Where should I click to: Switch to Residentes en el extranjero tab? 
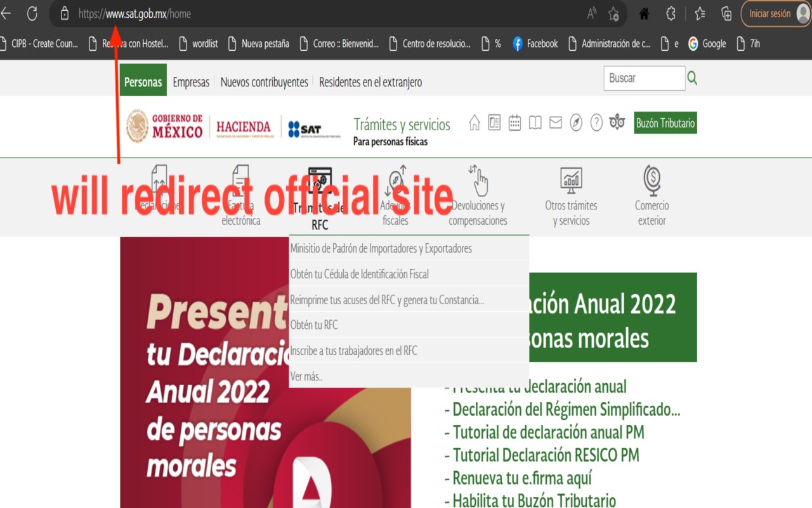370,82
